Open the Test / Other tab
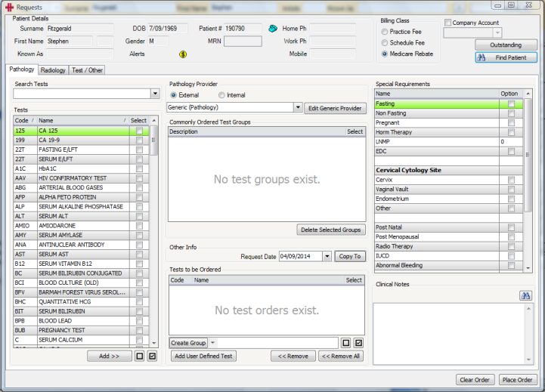545x392 pixels. 87,70
